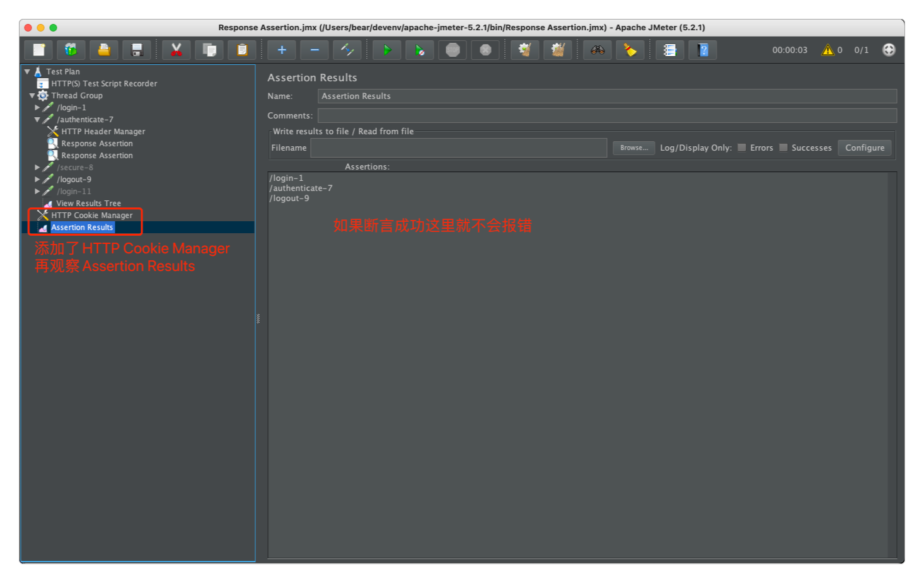
Task: Click the Name input field
Action: pyautogui.click(x=607, y=96)
